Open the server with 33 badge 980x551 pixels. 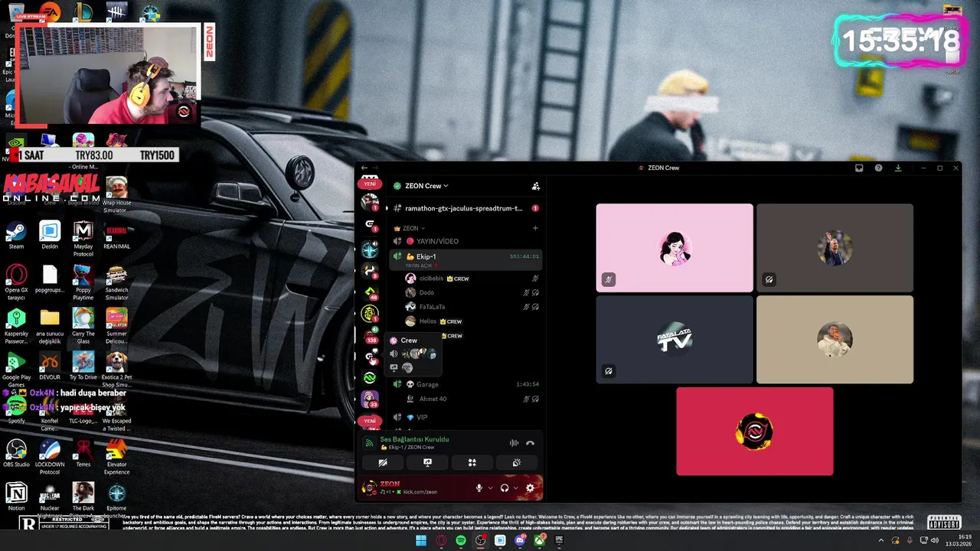370,399
